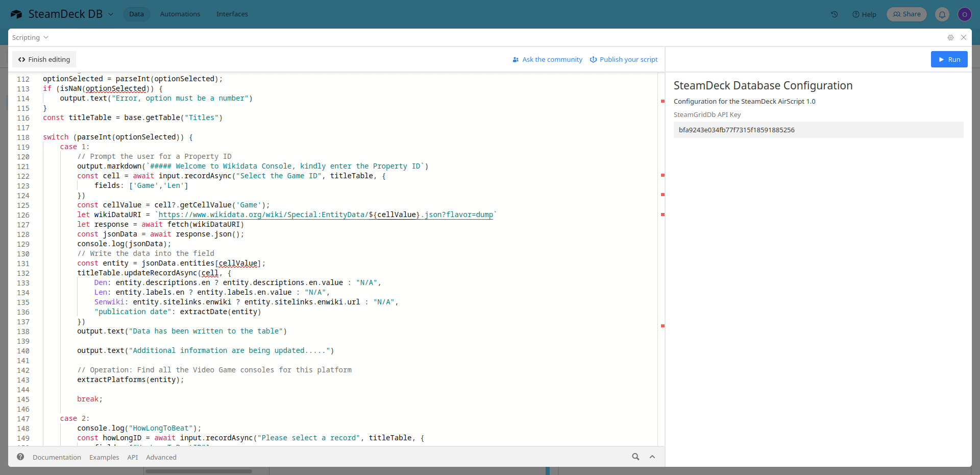Click the 'console.log(jsonData);' line
Image resolution: width=980 pixels, height=475 pixels.
pyautogui.click(x=124, y=244)
